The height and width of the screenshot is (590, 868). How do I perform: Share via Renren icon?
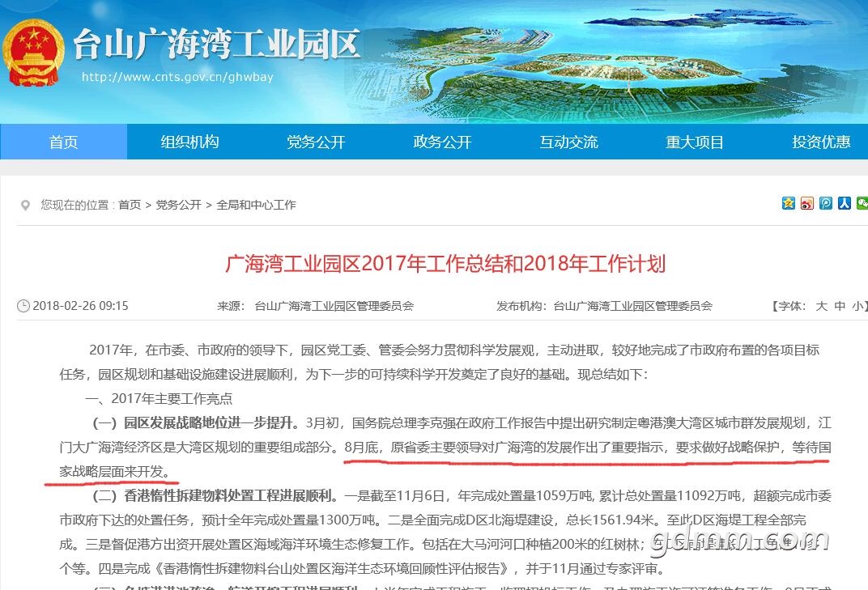tap(845, 203)
